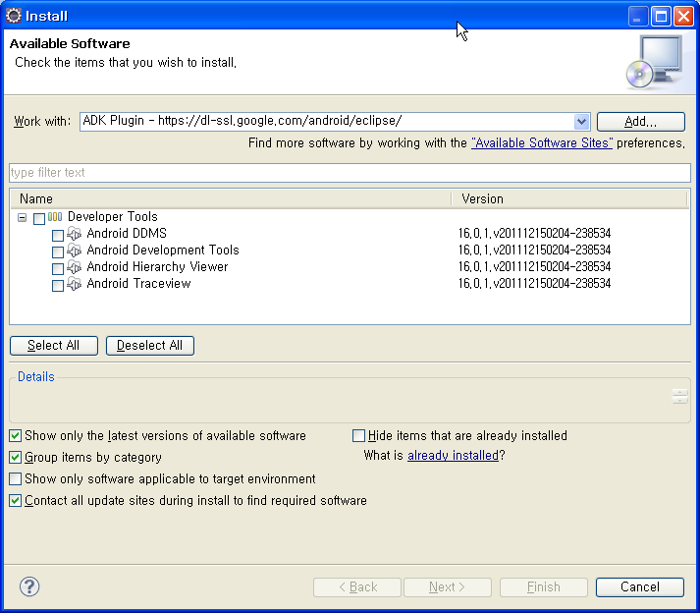This screenshot has width=700, height=613.
Task: Enable Hide items that are already installed
Action: [358, 435]
